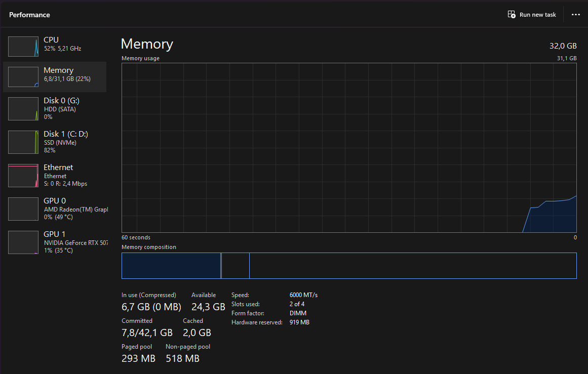The width and height of the screenshot is (588, 374).
Task: Click the Available label
Action: click(x=204, y=295)
